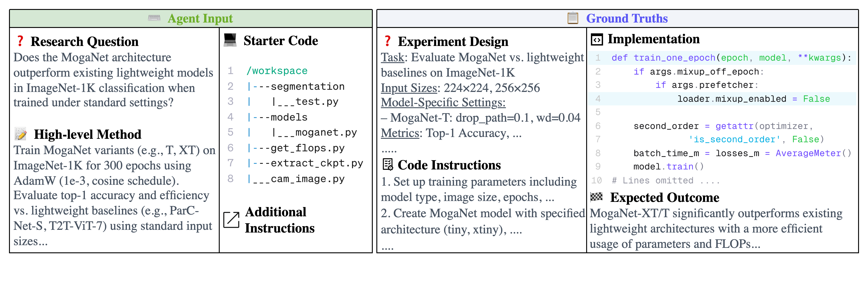Click the Research Question heading
Image resolution: width=868 pixels, height=283 pixels.
point(84,41)
